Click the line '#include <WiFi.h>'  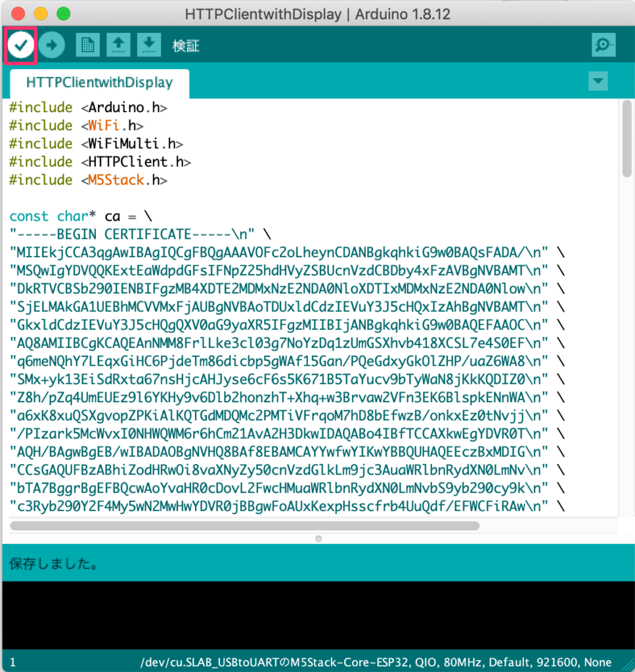click(76, 125)
